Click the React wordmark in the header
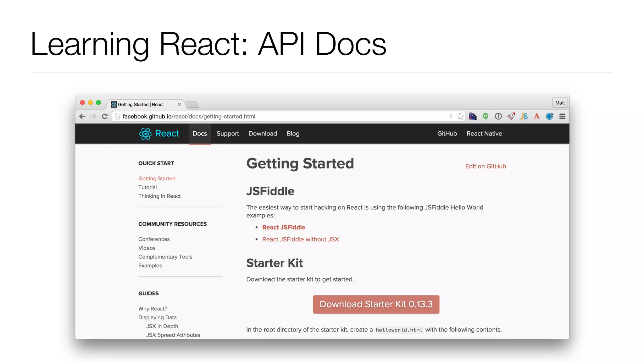The image size is (644, 362). pyautogui.click(x=167, y=134)
